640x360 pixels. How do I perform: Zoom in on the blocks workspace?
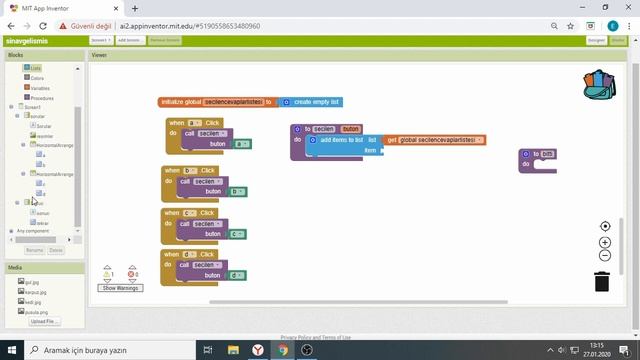coord(605,242)
